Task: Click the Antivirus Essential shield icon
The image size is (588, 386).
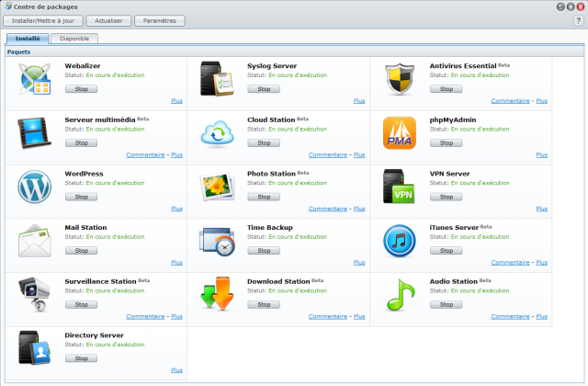Action: pos(400,82)
